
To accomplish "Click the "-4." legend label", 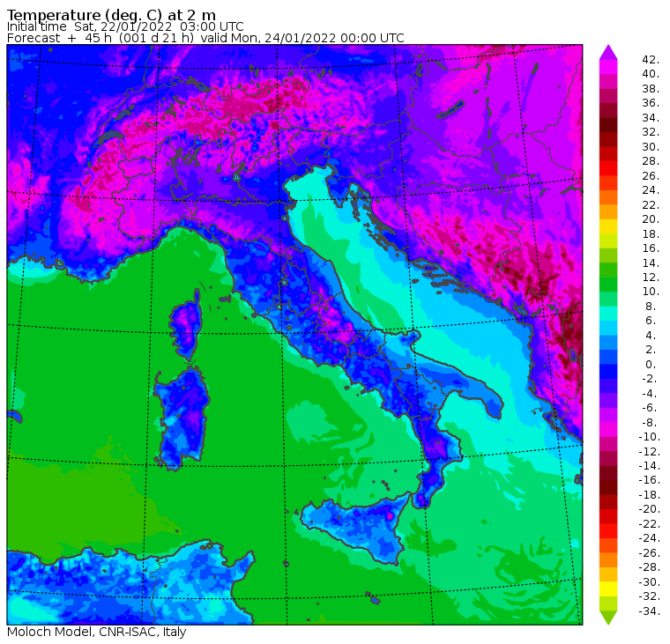I will pos(650,393).
